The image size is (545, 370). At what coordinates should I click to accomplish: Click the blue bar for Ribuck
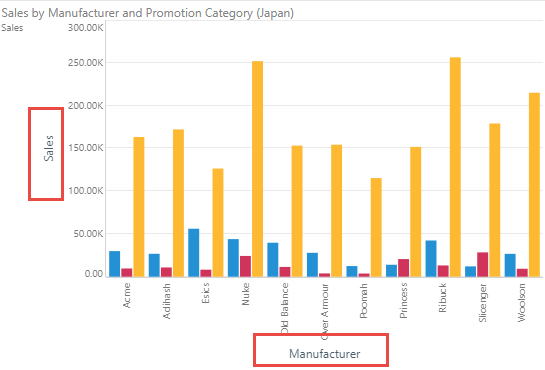coord(431,258)
